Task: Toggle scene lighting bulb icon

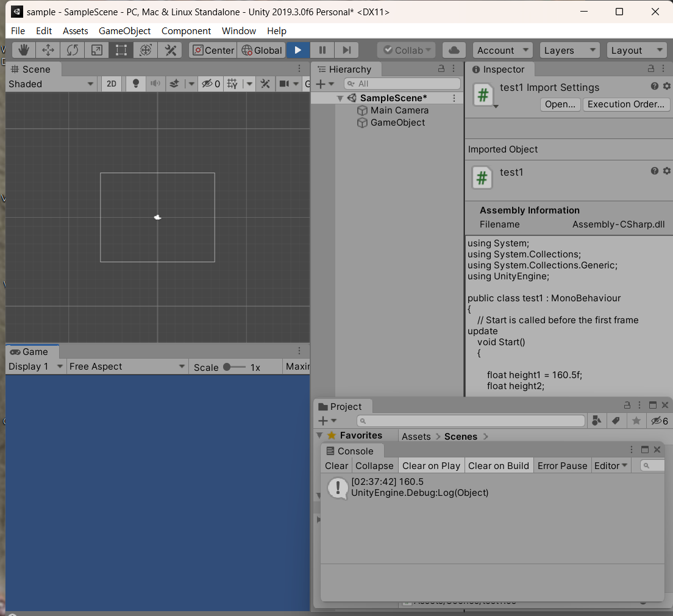Action: coord(135,84)
